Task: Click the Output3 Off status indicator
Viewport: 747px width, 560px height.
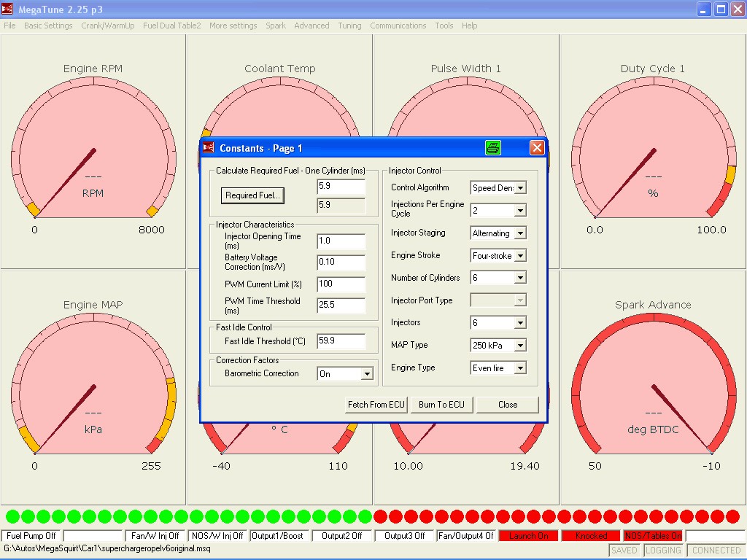Action: click(x=404, y=536)
